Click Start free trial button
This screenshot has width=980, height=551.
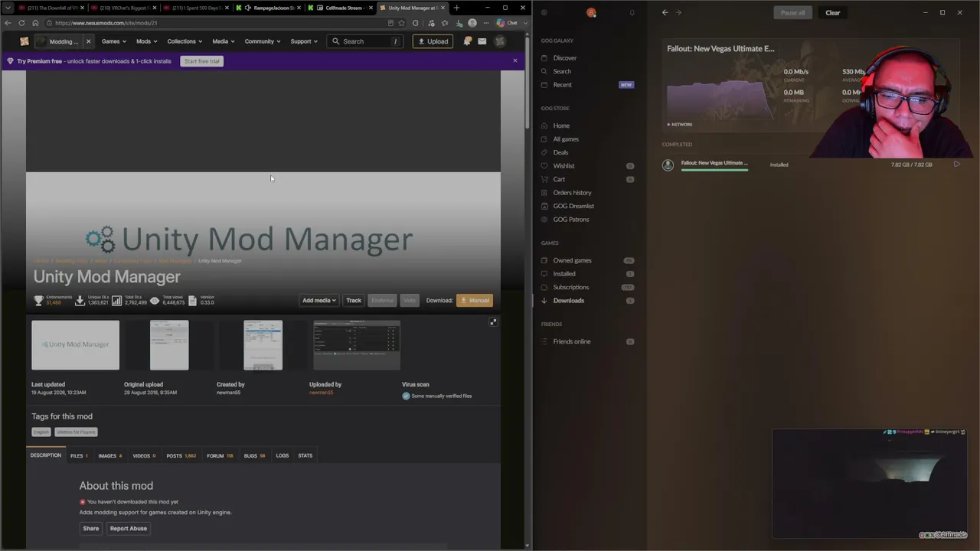click(x=202, y=61)
